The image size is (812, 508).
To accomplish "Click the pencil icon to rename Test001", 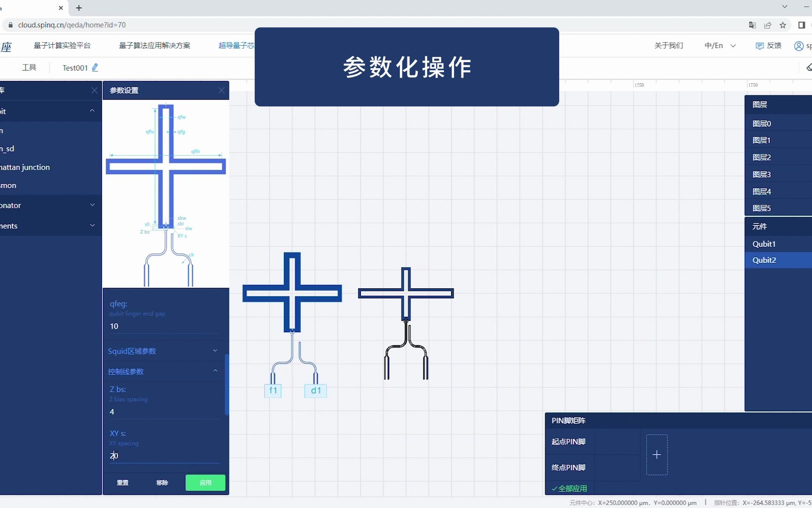I will point(95,67).
